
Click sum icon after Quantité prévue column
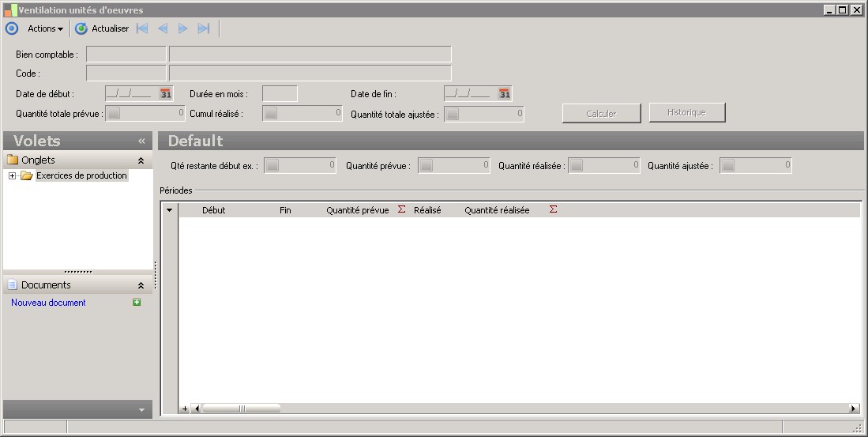(x=402, y=209)
